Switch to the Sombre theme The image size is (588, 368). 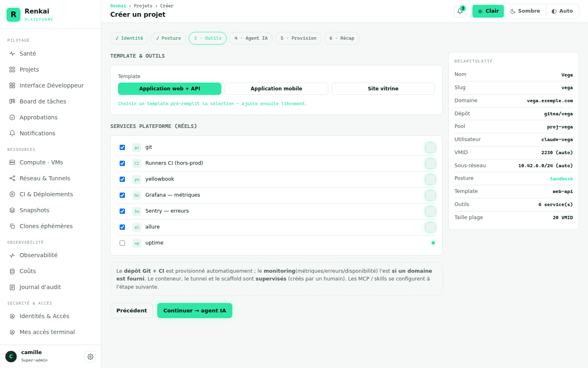pyautogui.click(x=525, y=11)
